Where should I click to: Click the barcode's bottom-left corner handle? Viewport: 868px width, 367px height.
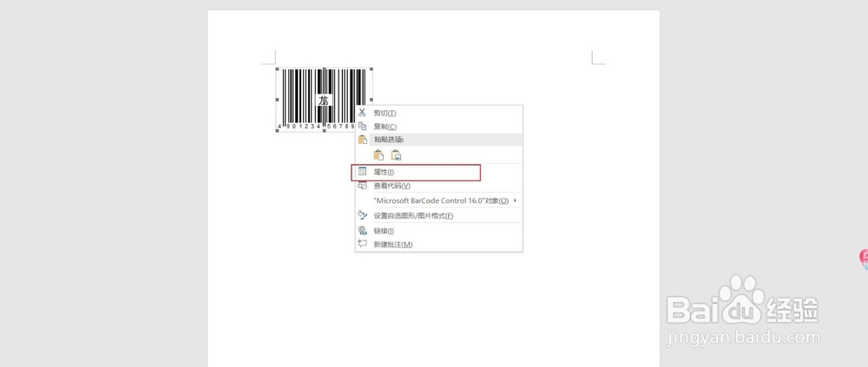pos(278,131)
